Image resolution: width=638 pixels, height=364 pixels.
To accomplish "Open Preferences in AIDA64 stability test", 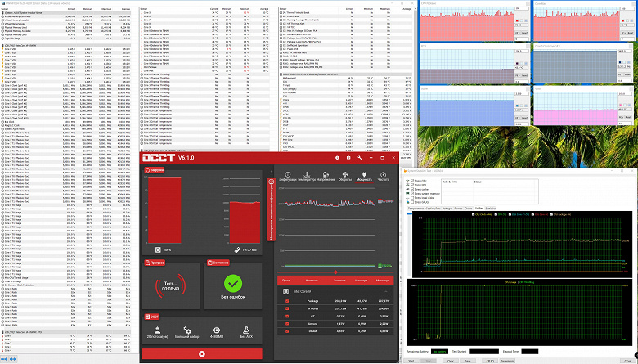I will pyautogui.click(x=507, y=361).
